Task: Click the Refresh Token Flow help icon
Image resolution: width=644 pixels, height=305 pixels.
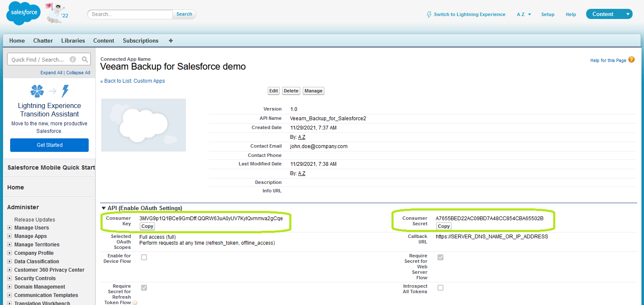Action: (x=135, y=303)
